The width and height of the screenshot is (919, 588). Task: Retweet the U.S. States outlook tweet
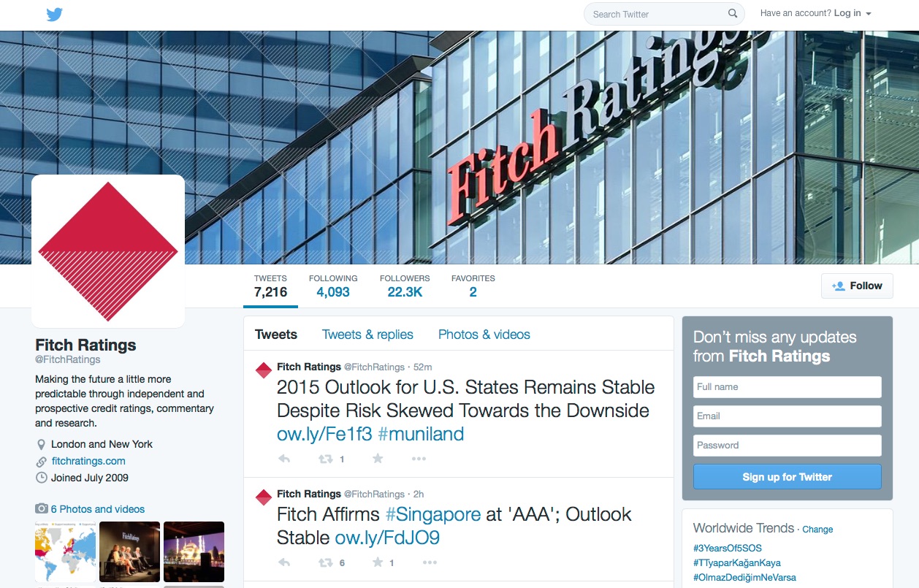(326, 459)
